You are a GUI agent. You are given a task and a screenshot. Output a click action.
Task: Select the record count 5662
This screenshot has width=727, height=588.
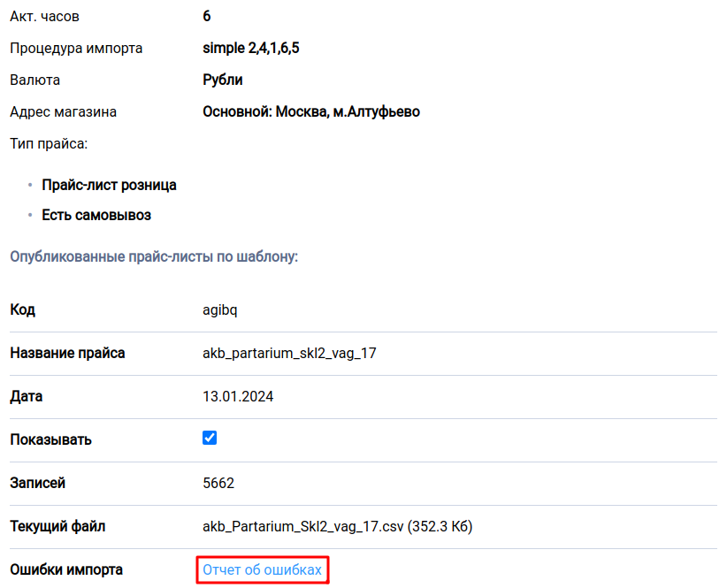(217, 483)
